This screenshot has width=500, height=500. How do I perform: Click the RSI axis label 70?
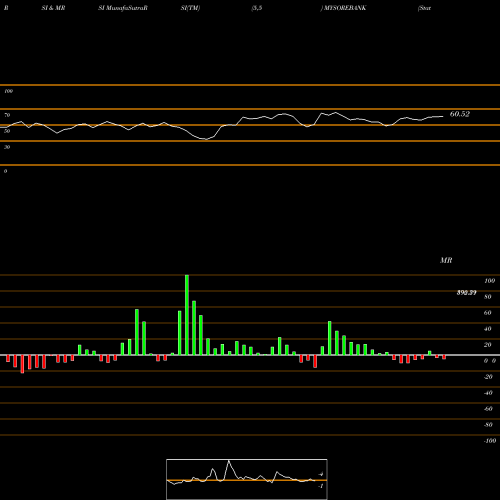point(7,115)
